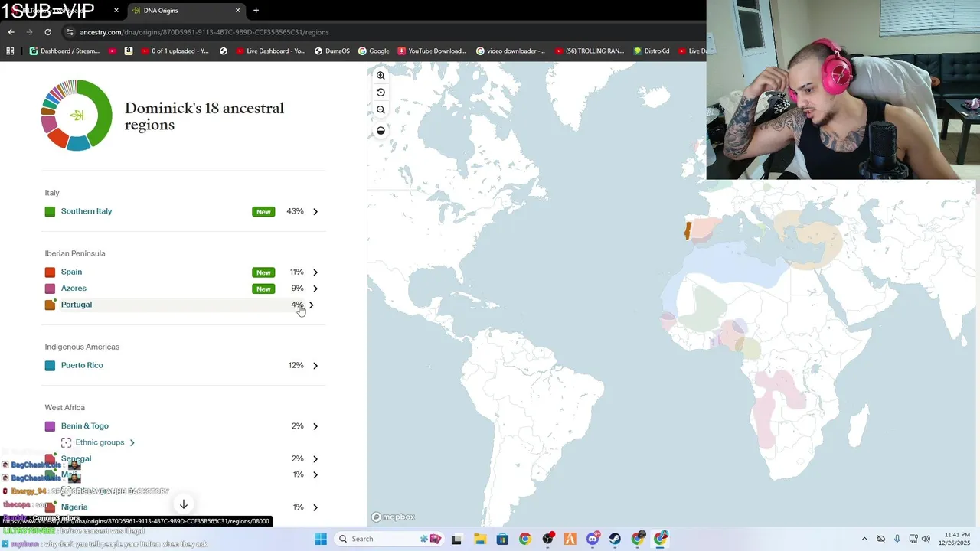Image resolution: width=980 pixels, height=551 pixels.
Task: Open video downloader bookmark
Action: [511, 51]
